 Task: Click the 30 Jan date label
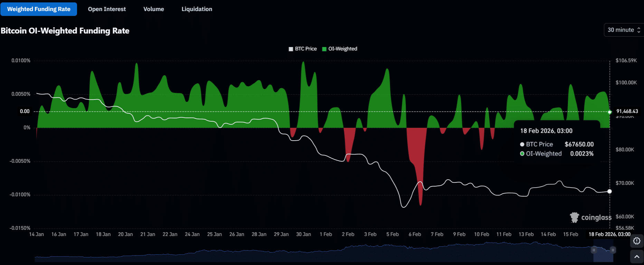pos(303,234)
